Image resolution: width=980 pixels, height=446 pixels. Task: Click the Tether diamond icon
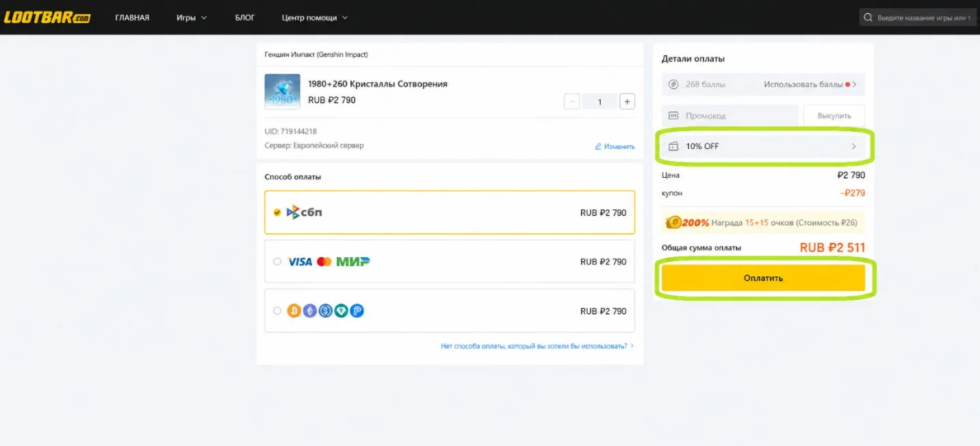point(341,311)
